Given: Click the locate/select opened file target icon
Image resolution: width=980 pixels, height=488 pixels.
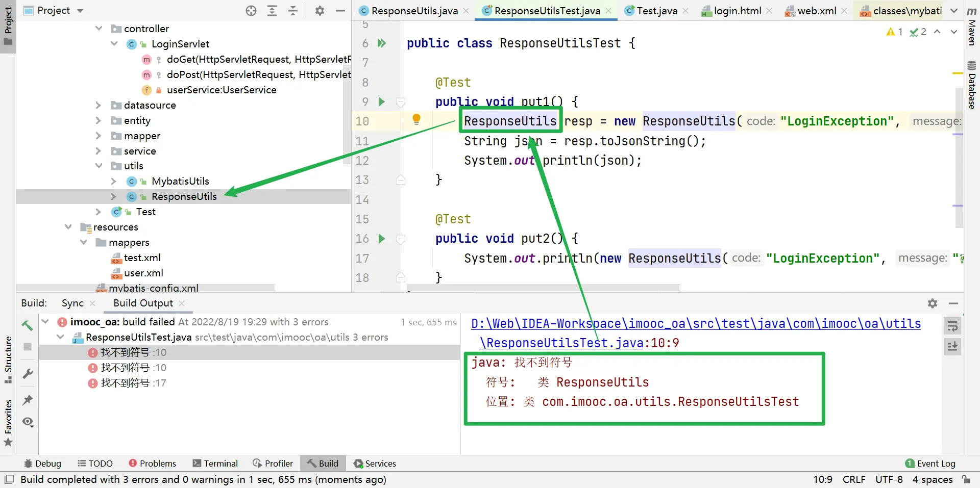Looking at the screenshot, I should [x=251, y=11].
